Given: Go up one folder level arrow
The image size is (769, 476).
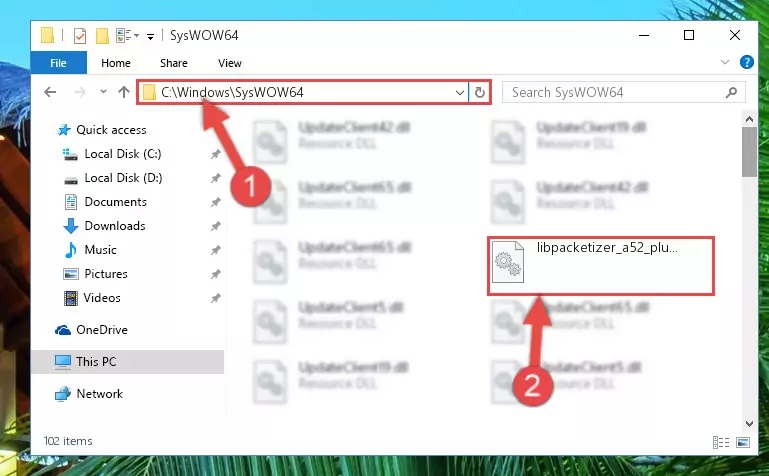Looking at the screenshot, I should point(124,92).
